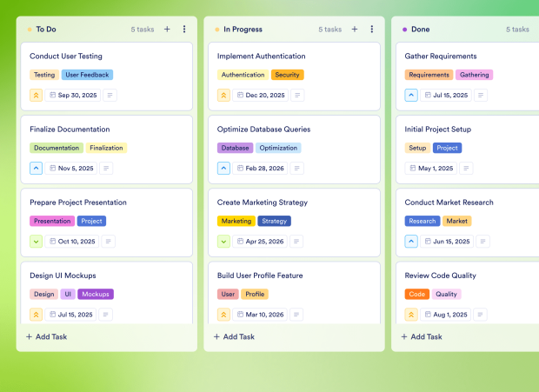Toggle priority icon on Conduct User Testing card
539x392 pixels.
coord(36,96)
